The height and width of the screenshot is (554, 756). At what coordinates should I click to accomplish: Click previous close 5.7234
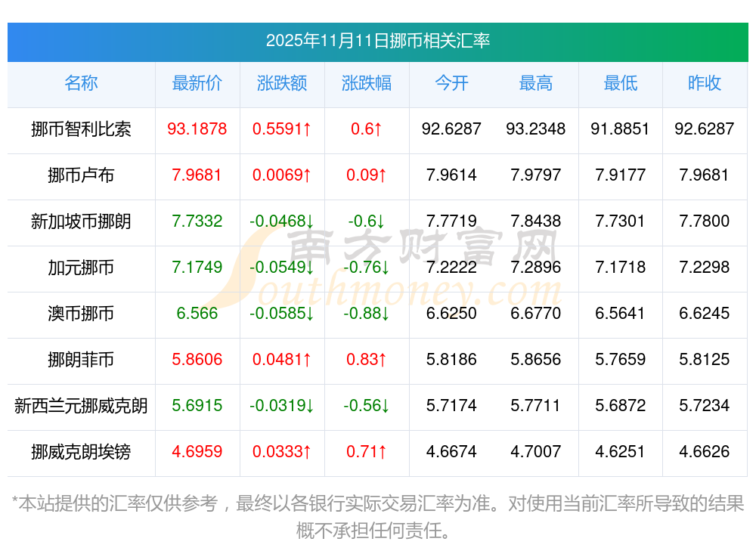pos(705,406)
